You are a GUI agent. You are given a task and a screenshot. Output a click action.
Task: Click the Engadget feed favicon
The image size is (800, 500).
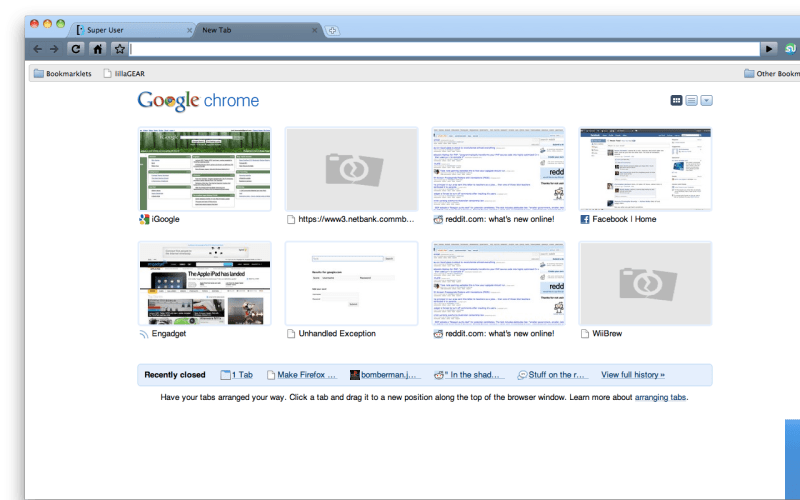144,334
